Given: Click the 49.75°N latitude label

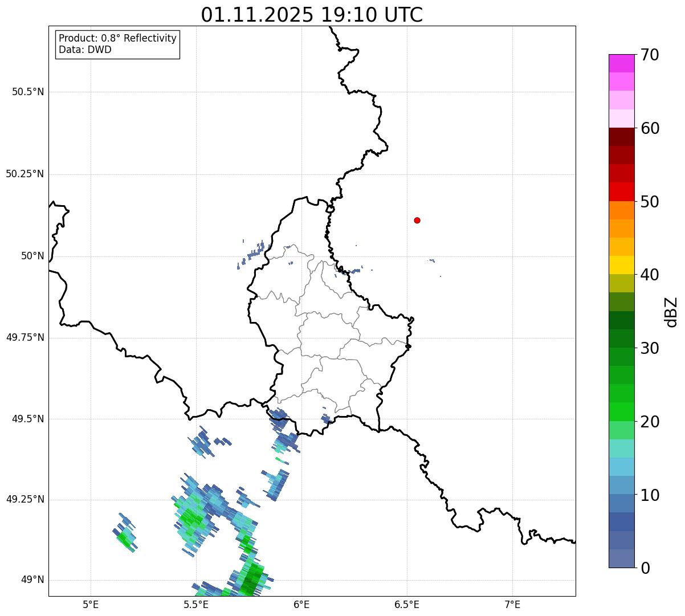Looking at the screenshot, I should pos(25,337).
